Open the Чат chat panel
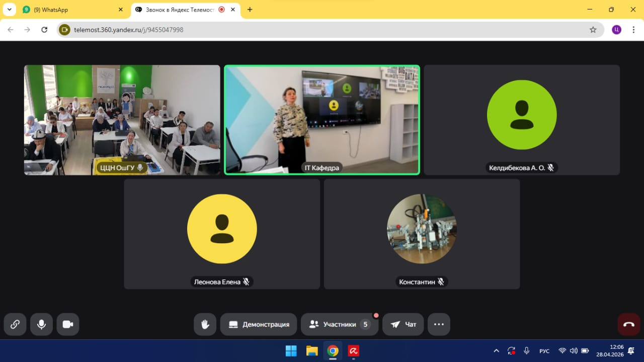644x362 pixels. 403,324
